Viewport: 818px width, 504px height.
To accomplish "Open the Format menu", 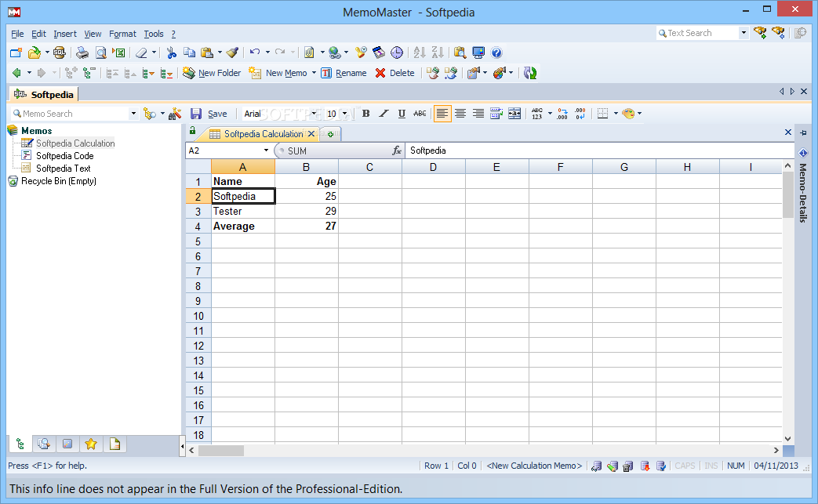I will click(x=122, y=34).
